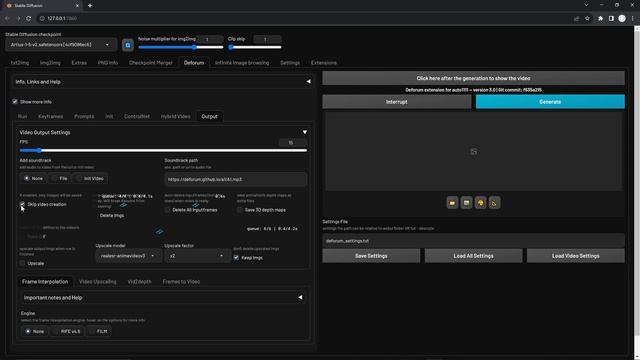
Task: Open a new browser tab
Action: coord(90,6)
